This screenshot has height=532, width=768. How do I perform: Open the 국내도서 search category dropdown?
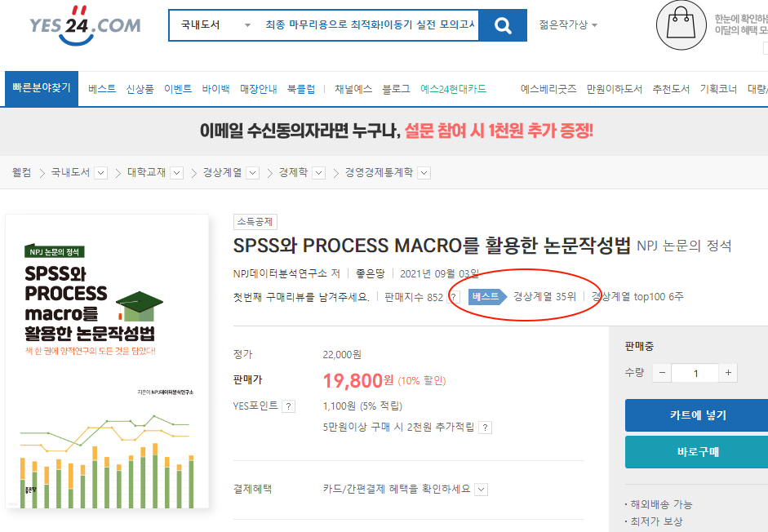coord(215,25)
